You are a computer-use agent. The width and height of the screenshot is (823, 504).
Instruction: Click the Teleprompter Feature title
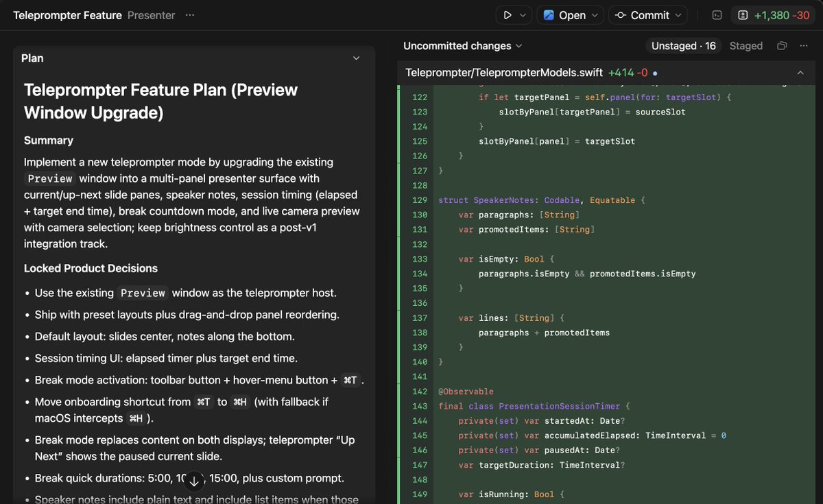click(x=67, y=15)
